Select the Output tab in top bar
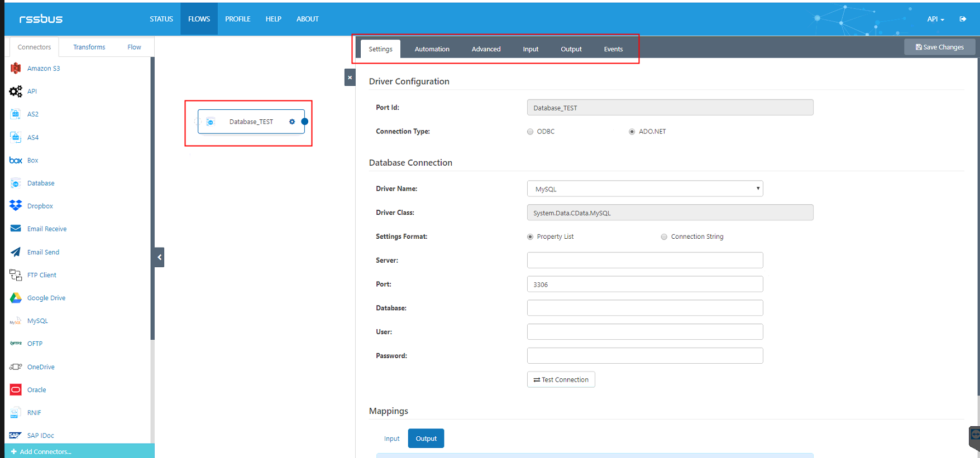 tap(571, 49)
